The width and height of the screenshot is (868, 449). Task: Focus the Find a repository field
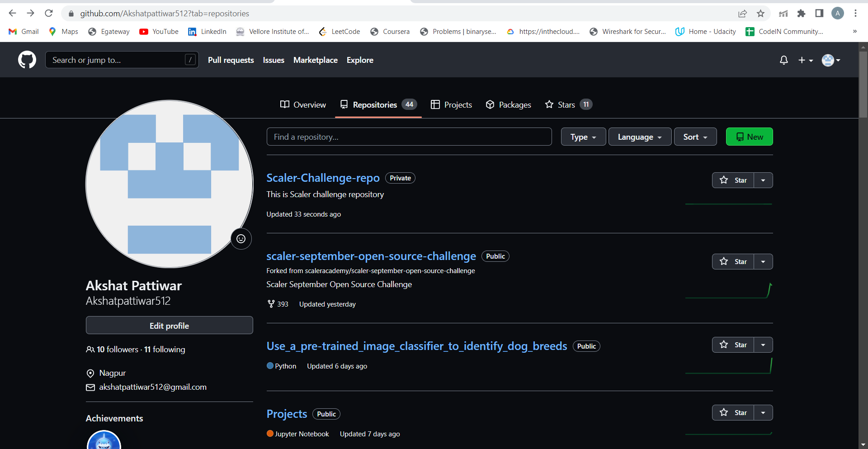[409, 137]
